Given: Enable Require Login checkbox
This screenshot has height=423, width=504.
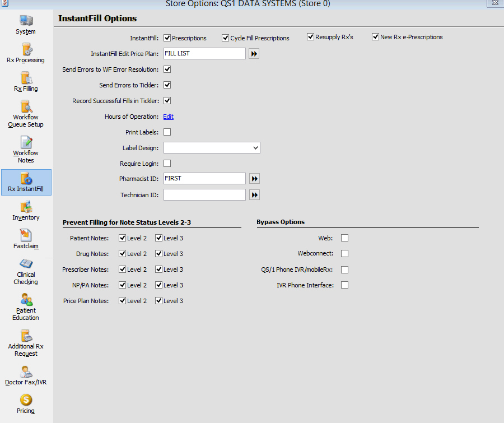Looking at the screenshot, I should click(167, 164).
